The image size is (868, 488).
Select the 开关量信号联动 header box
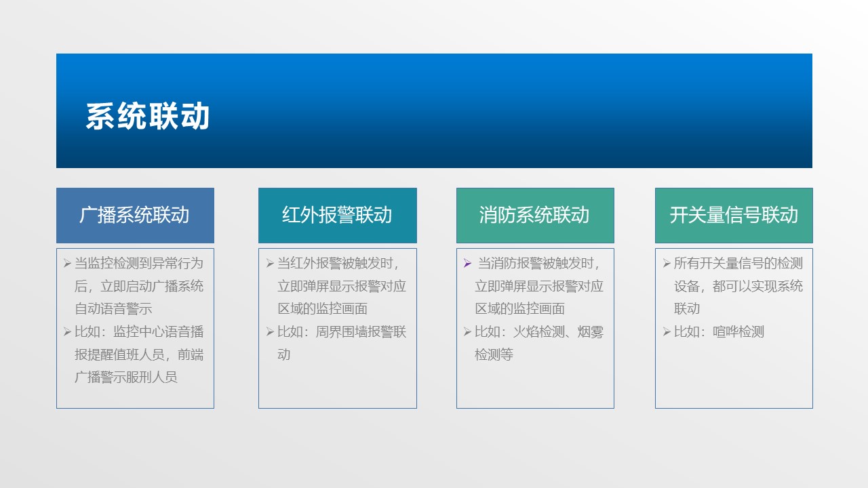[733, 216]
